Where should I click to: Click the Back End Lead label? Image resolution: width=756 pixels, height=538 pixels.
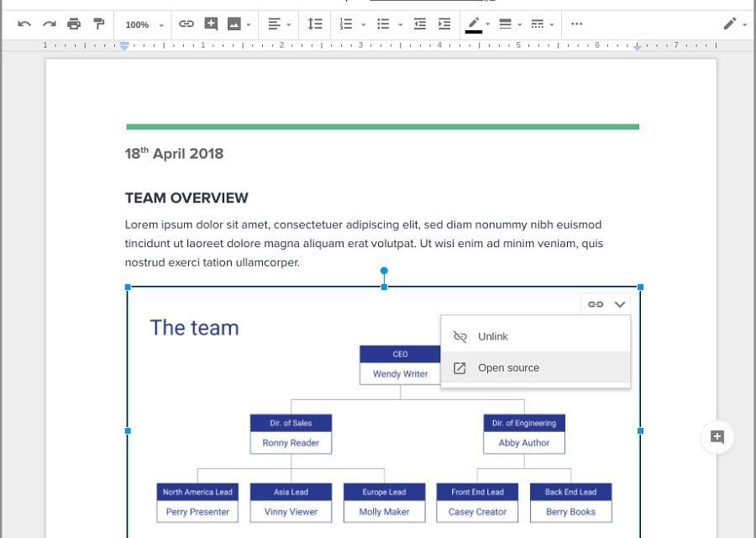coord(571,492)
